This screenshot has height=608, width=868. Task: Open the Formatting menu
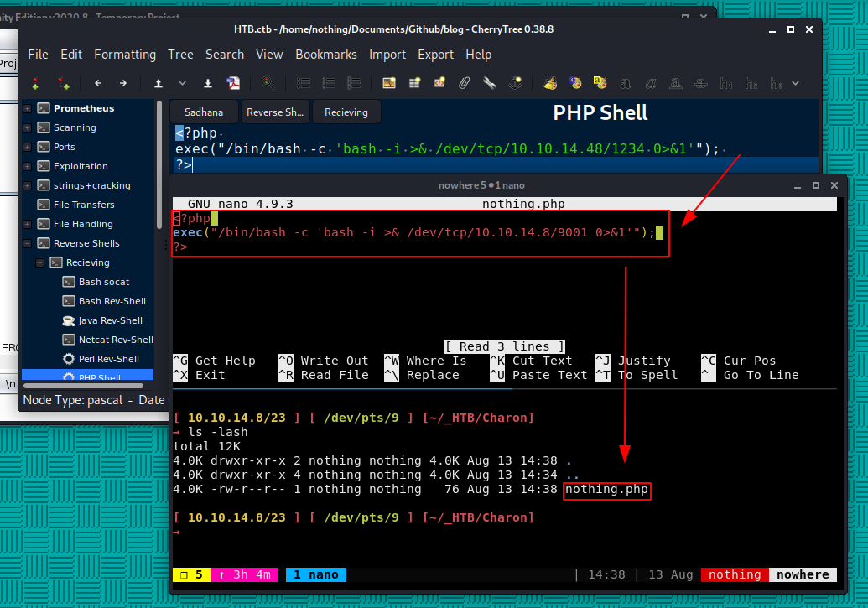(125, 55)
